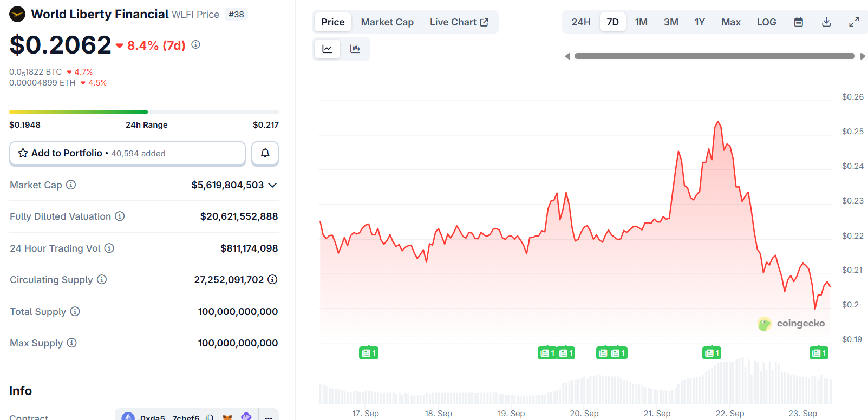Open the calendar date range picker

798,22
